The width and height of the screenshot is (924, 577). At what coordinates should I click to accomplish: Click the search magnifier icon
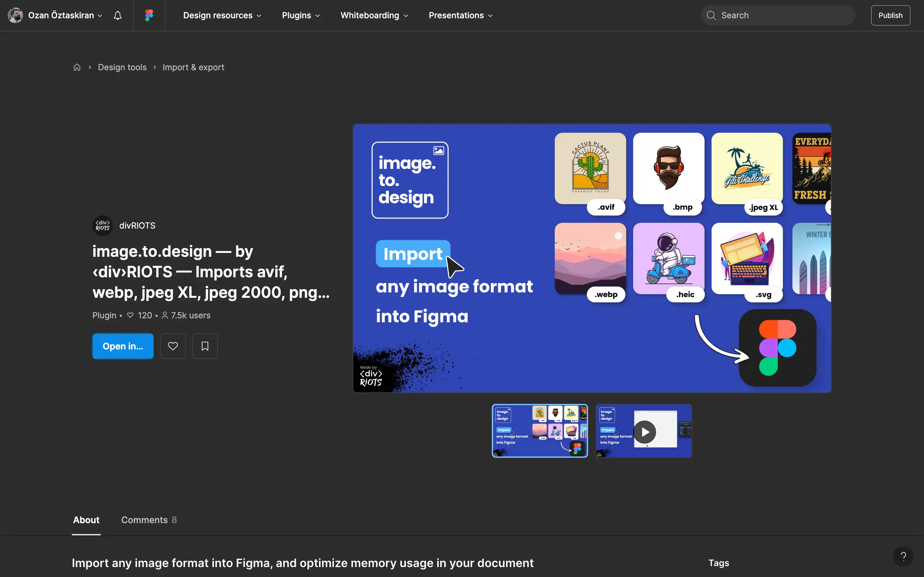pyautogui.click(x=711, y=15)
